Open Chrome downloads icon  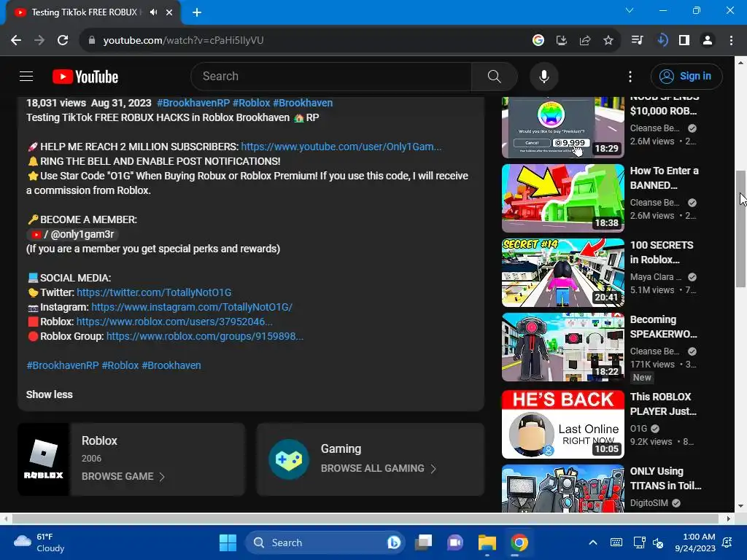pyautogui.click(x=661, y=40)
